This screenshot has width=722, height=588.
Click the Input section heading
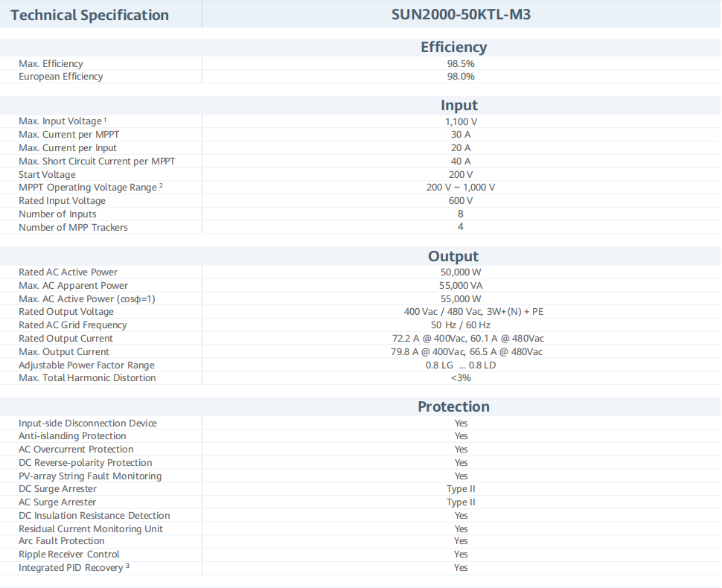click(x=459, y=106)
